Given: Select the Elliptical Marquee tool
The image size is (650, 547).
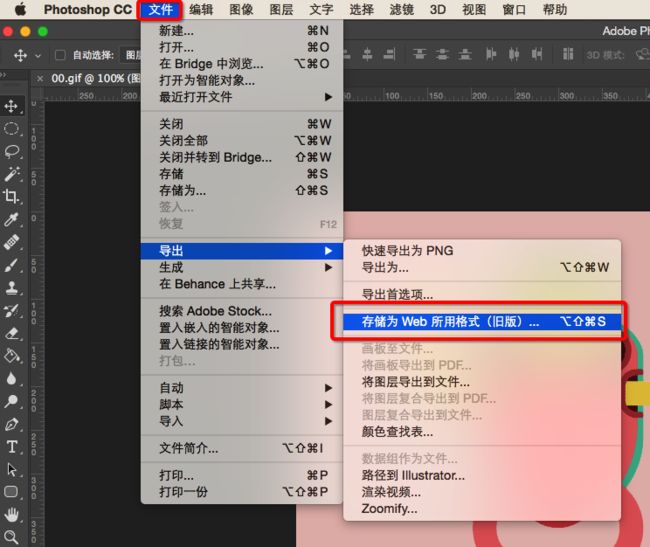Looking at the screenshot, I should click(11, 129).
